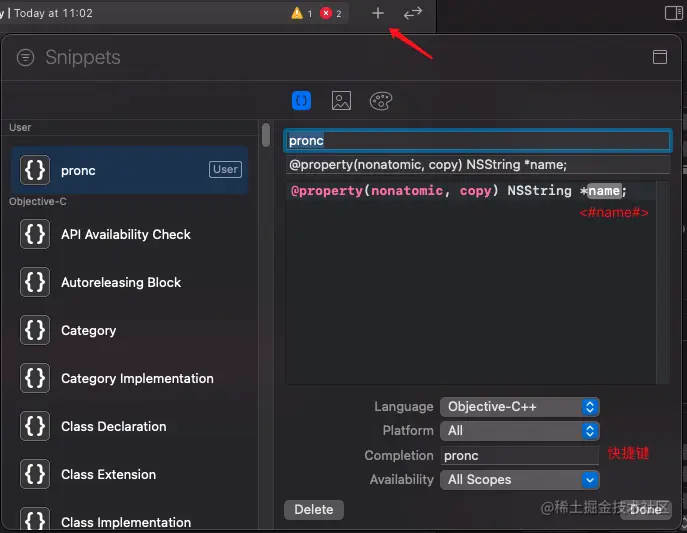Click the Objective-C section header
This screenshot has width=687, height=533.
point(38,201)
